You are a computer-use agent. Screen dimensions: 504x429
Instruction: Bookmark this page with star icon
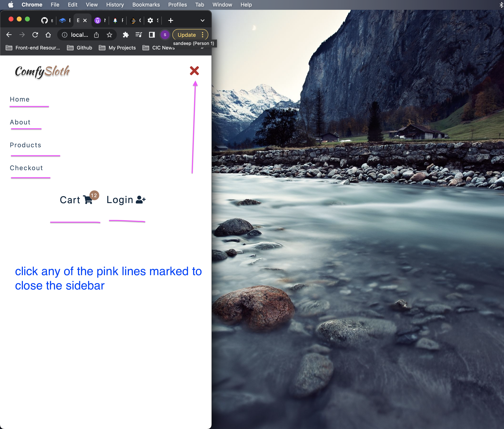pos(109,35)
